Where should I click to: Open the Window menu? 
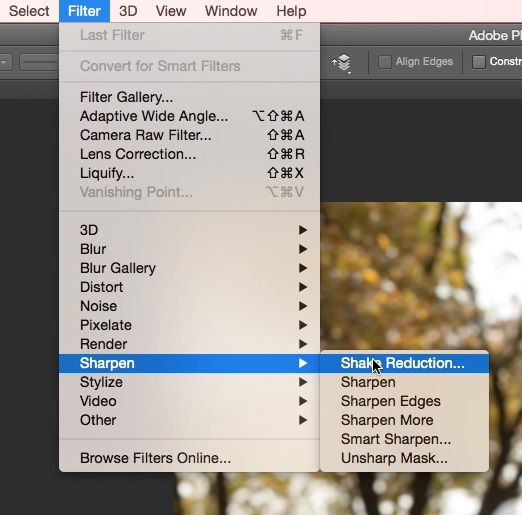click(231, 11)
